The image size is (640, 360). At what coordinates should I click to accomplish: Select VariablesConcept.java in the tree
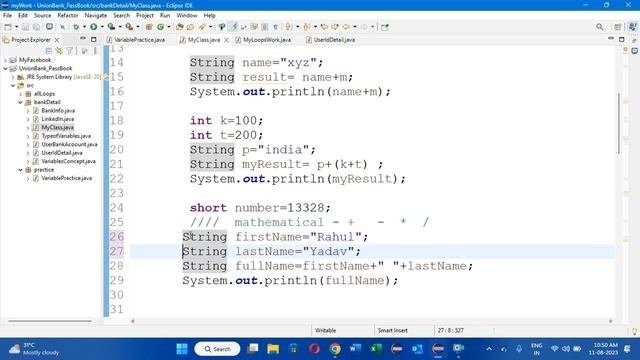click(x=69, y=161)
